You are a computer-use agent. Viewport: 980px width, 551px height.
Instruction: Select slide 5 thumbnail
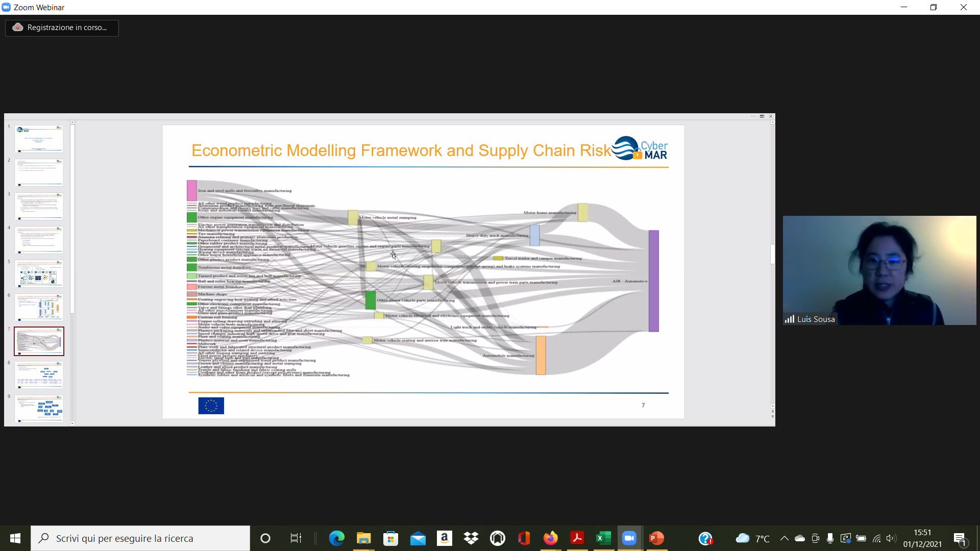[39, 273]
